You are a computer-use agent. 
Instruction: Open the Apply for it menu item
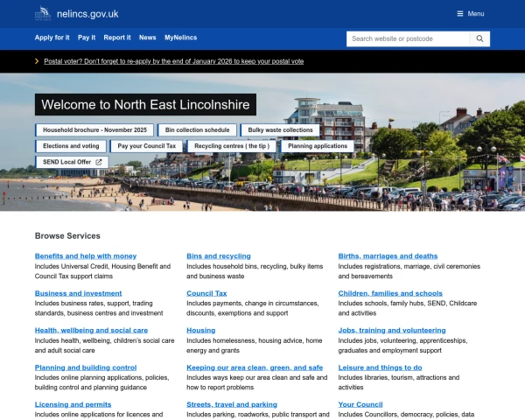52,38
